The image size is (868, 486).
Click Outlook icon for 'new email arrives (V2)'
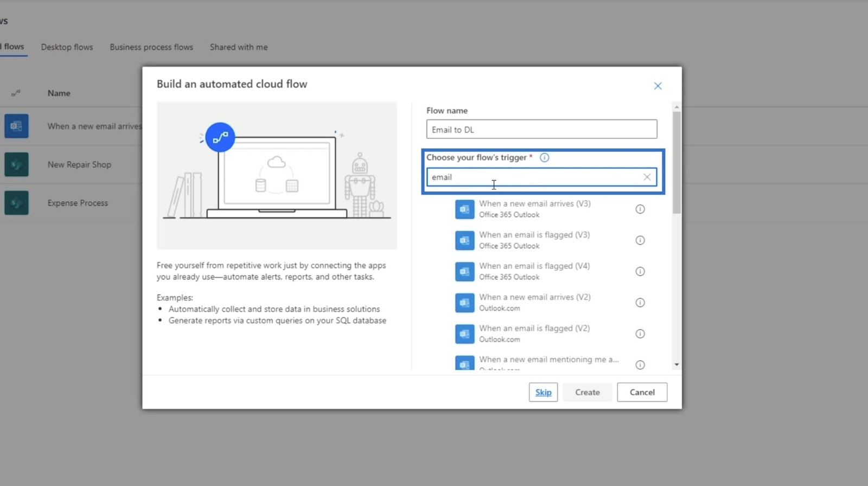(464, 303)
